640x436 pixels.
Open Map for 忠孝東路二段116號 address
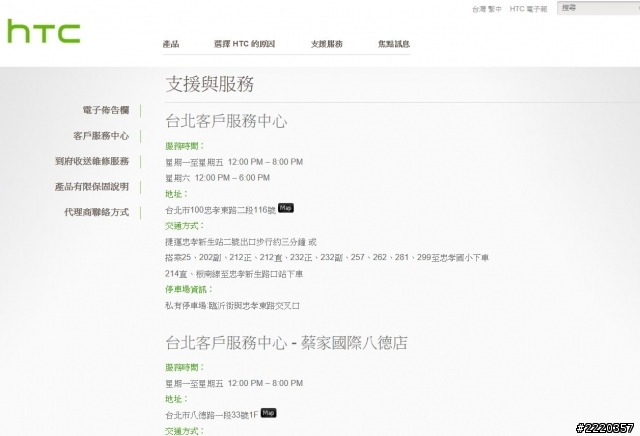click(x=286, y=208)
